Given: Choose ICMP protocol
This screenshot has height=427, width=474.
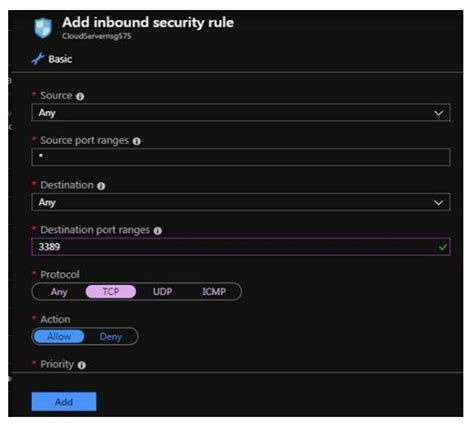Looking at the screenshot, I should (214, 292).
